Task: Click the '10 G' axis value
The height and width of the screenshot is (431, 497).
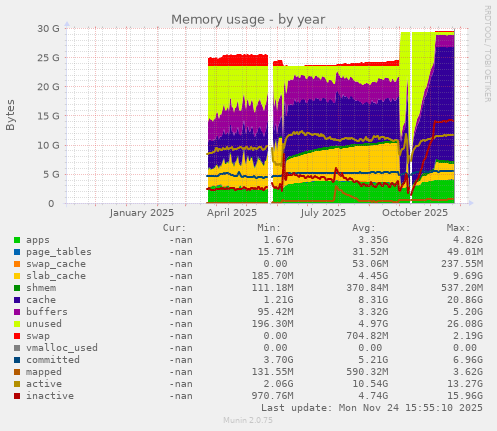Action: 48,145
